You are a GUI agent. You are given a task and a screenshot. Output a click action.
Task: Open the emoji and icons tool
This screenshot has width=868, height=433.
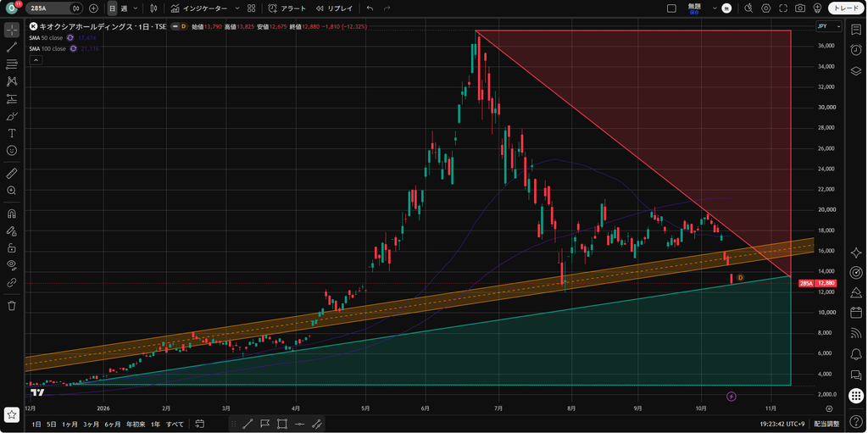tap(12, 151)
